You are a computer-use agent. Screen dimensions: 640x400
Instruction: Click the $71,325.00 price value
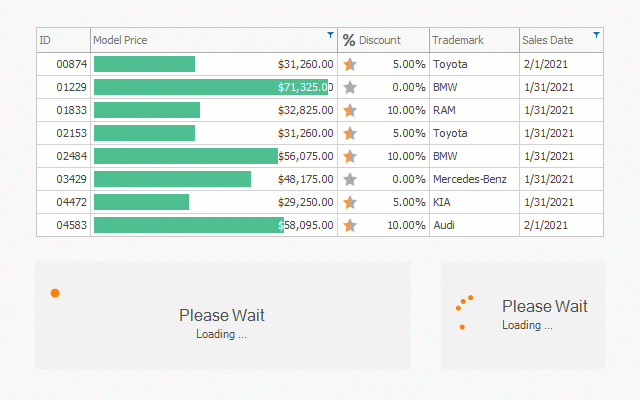pyautogui.click(x=306, y=87)
